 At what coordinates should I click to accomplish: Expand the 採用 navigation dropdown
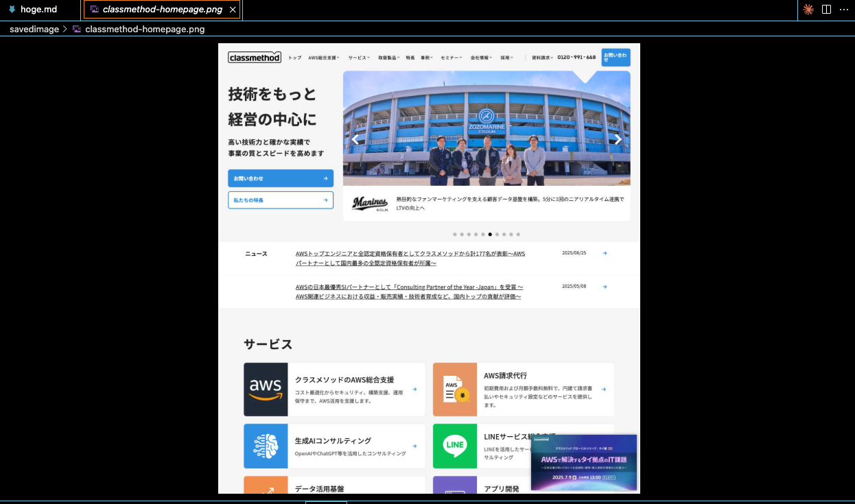506,58
